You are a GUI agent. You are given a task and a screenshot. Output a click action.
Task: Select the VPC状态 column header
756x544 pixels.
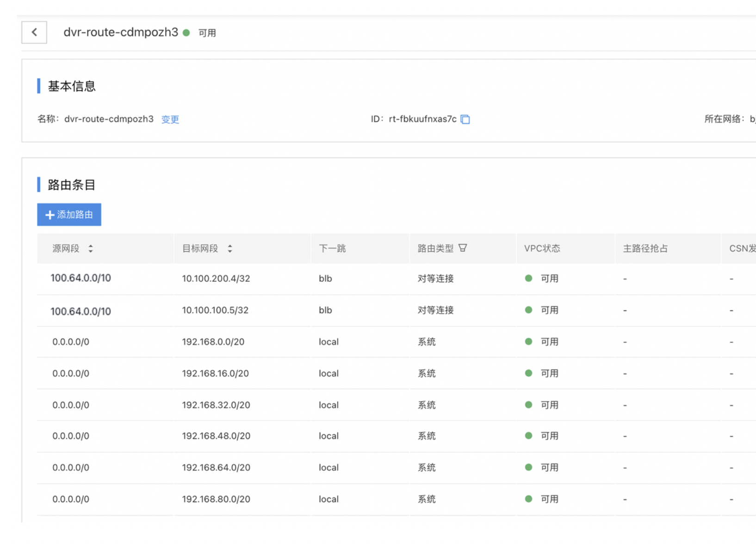542,248
